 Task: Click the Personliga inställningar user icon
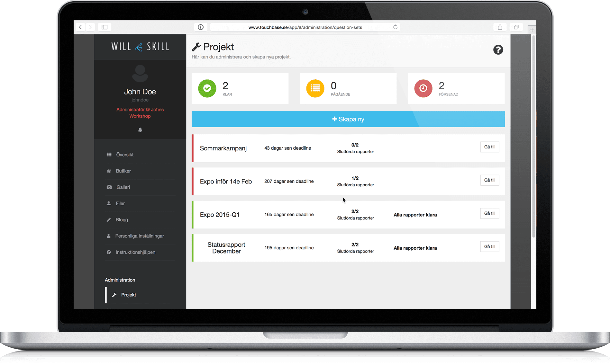click(109, 236)
